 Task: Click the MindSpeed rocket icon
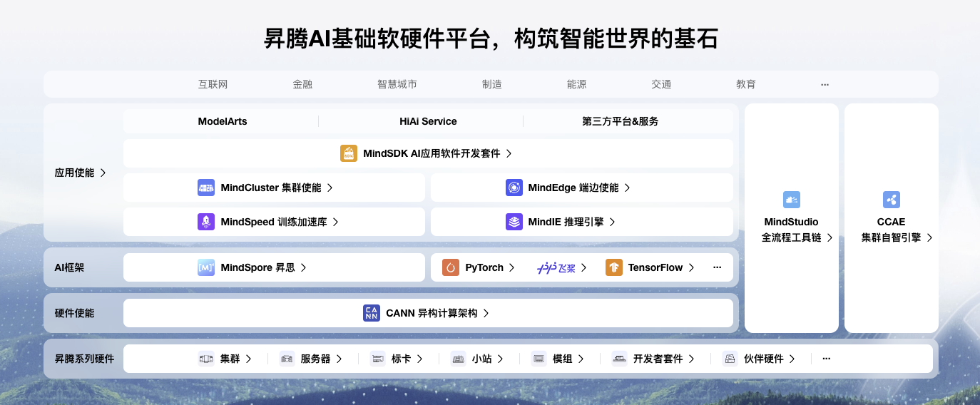coord(206,222)
